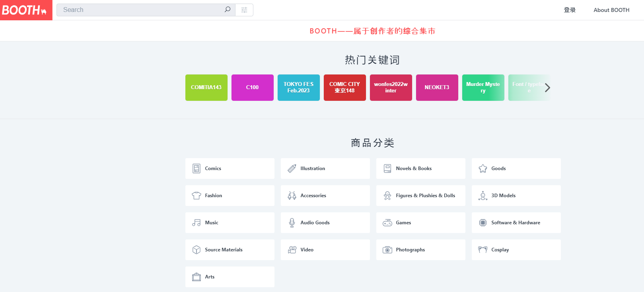View the Cosplay category

click(516, 250)
